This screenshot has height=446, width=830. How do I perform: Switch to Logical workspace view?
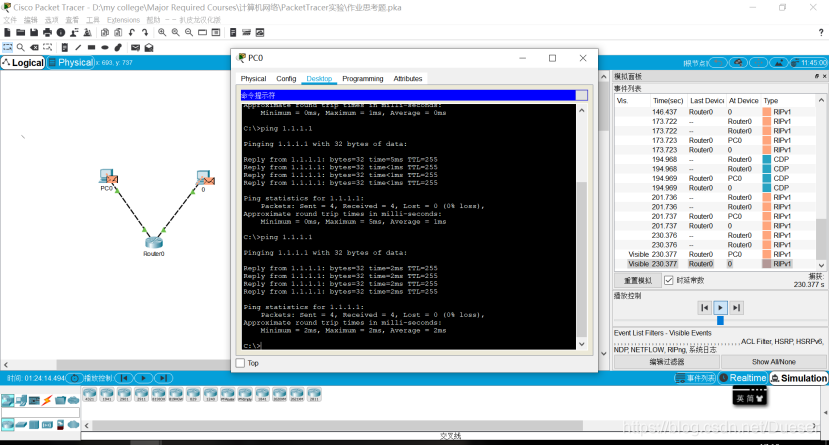pos(23,62)
